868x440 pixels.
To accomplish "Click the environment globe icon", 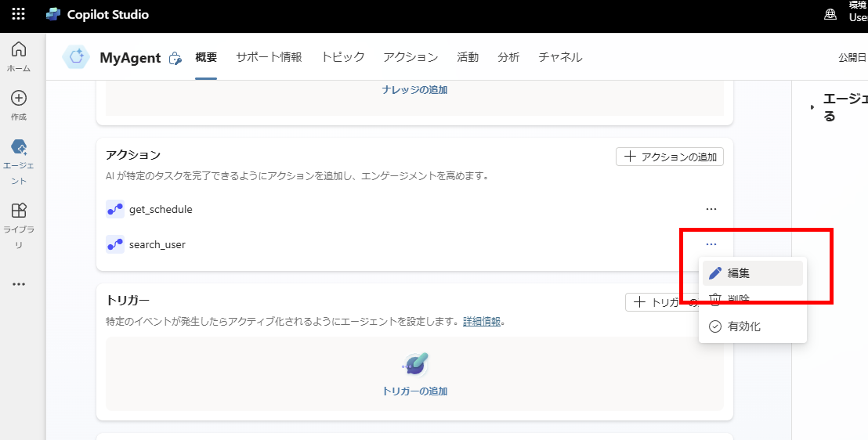I will tap(830, 15).
